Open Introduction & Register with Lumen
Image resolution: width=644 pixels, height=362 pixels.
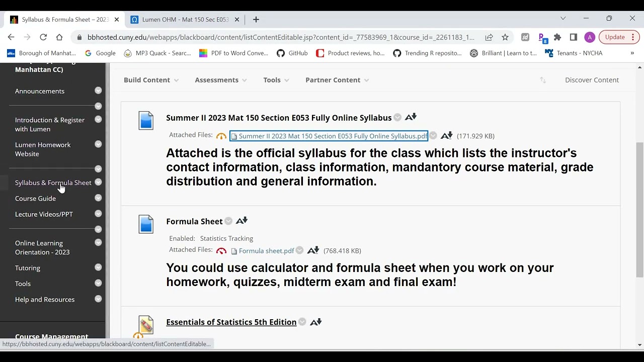[50, 124]
